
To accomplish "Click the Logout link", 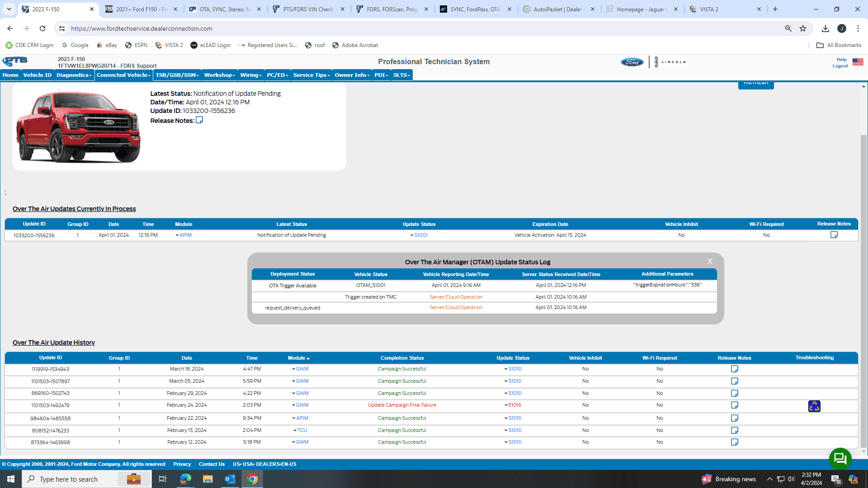I will [840, 66].
